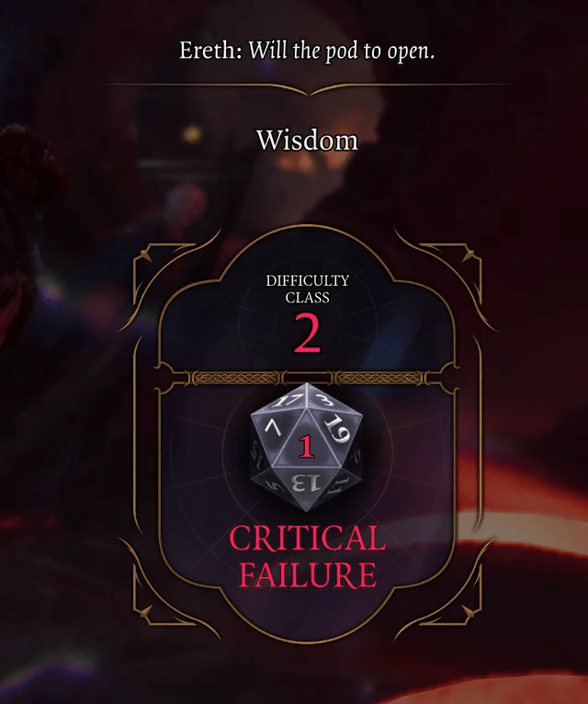Click the curved divider line under the dialogue
Image resolution: width=588 pixels, height=704 pixels.
click(x=306, y=88)
